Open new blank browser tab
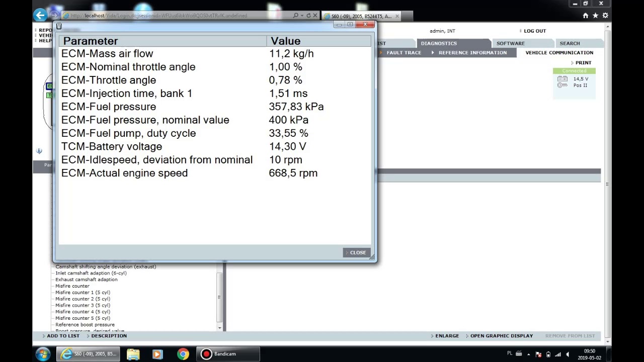Screen dimensions: 644x362 pyautogui.click(x=408, y=16)
